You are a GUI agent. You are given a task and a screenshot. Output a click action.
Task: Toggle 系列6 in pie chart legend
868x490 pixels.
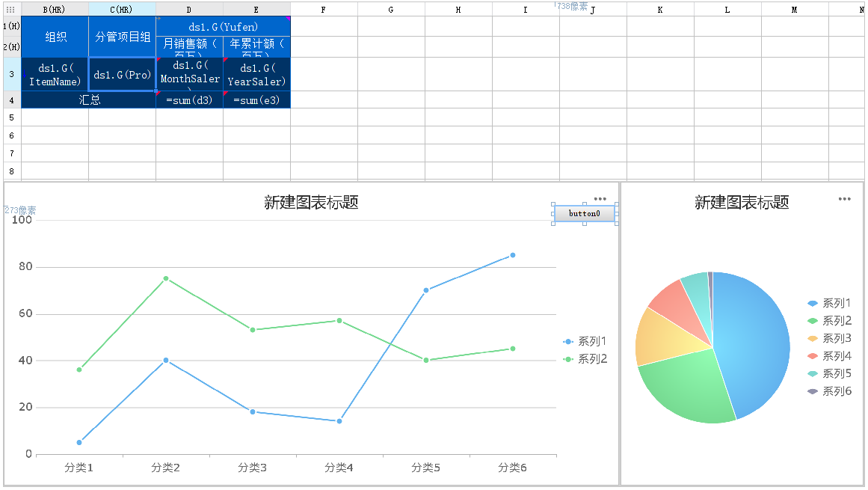[x=829, y=391]
